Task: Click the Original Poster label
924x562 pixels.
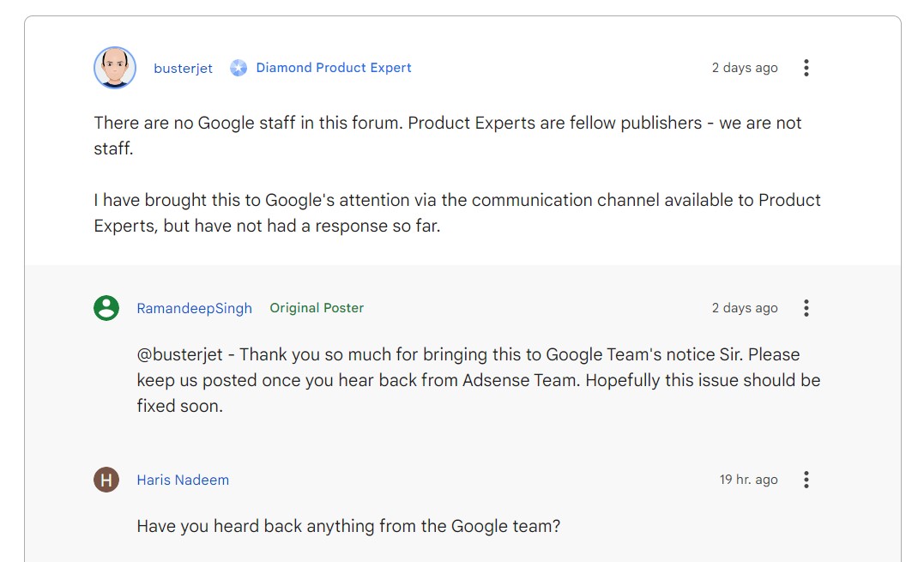Action: pos(317,308)
